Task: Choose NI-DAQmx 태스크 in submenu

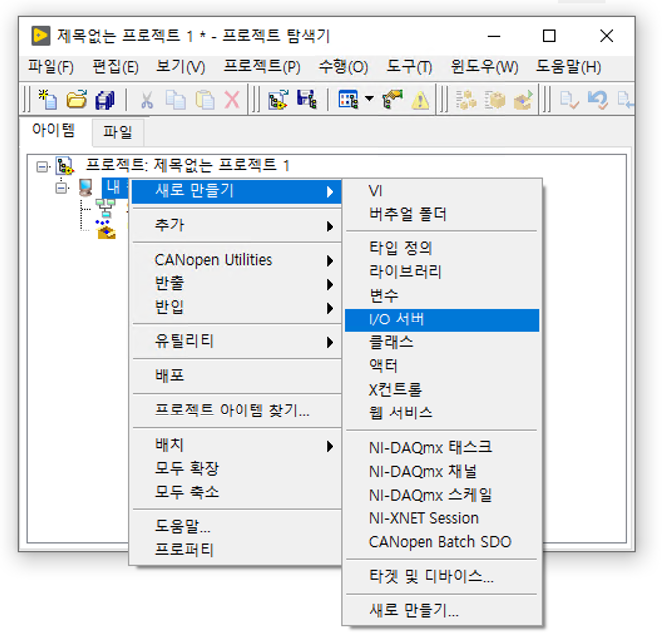Action: pyautogui.click(x=442, y=448)
